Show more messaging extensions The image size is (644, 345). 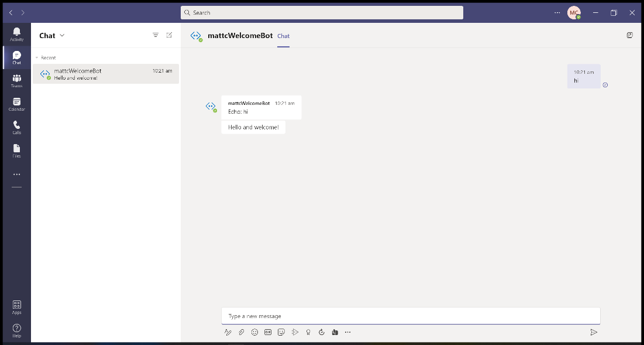(348, 332)
